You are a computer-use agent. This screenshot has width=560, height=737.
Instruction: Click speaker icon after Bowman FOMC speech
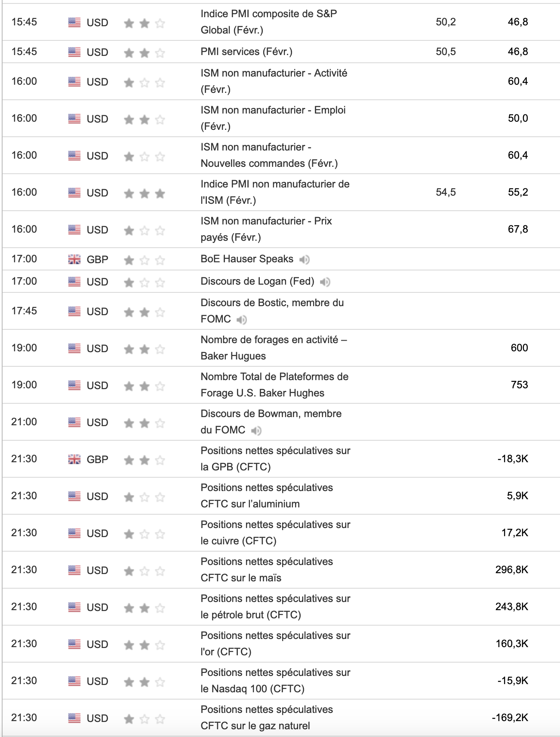coord(256,430)
